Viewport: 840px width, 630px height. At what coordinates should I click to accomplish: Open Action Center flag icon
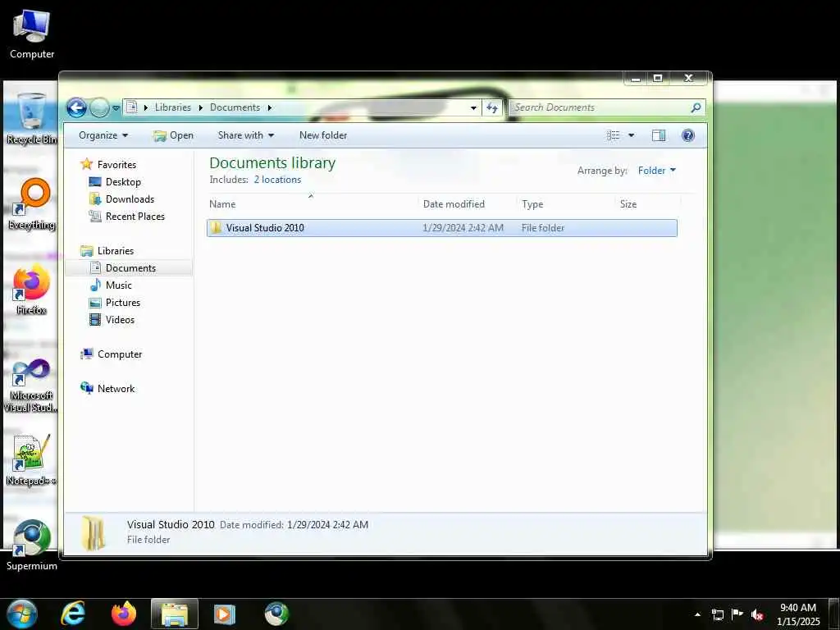pos(737,614)
